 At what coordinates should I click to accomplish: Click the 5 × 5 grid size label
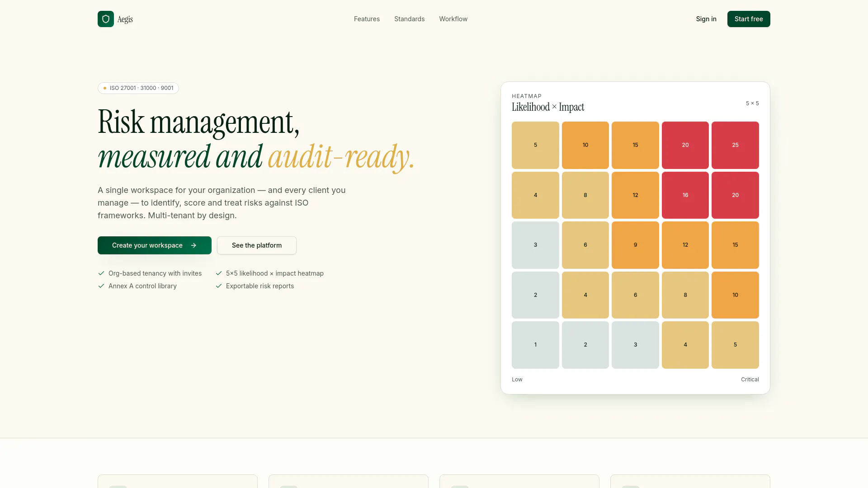click(x=752, y=103)
